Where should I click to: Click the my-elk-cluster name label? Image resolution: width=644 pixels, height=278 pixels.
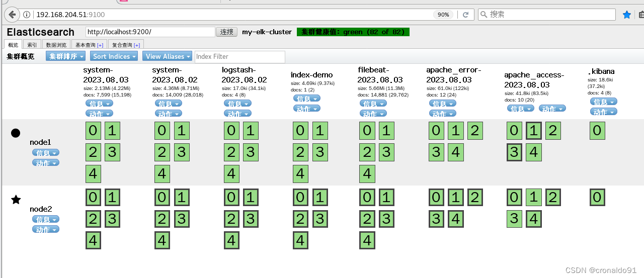tap(267, 32)
